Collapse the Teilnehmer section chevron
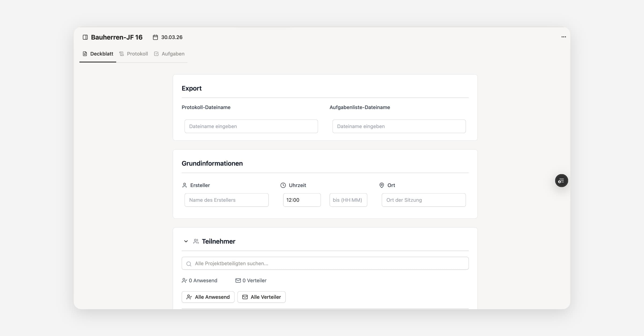This screenshot has height=336, width=644. click(x=186, y=241)
